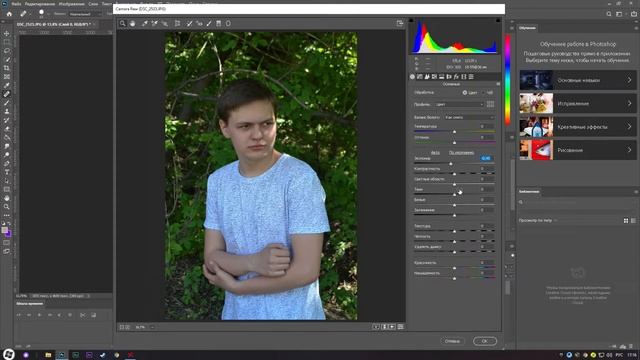Select the Move tool in Photoshop toolbar
The height and width of the screenshot is (360, 640).
7,33
